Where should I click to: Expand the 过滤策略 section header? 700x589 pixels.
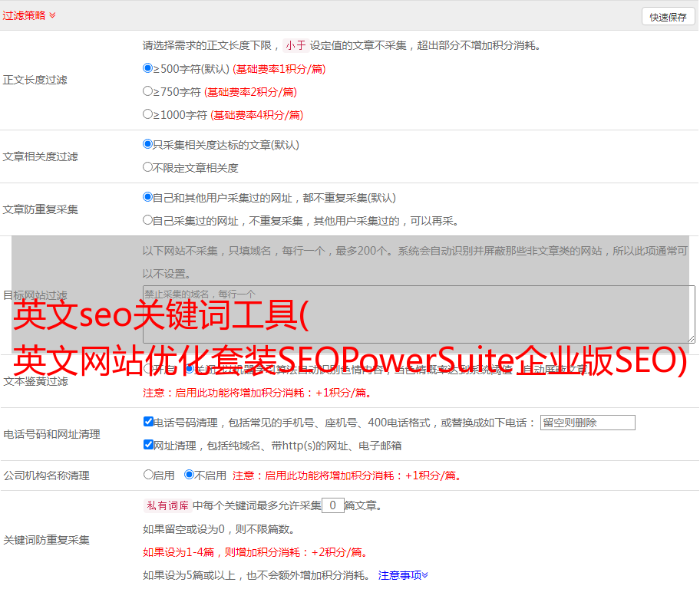click(x=28, y=15)
